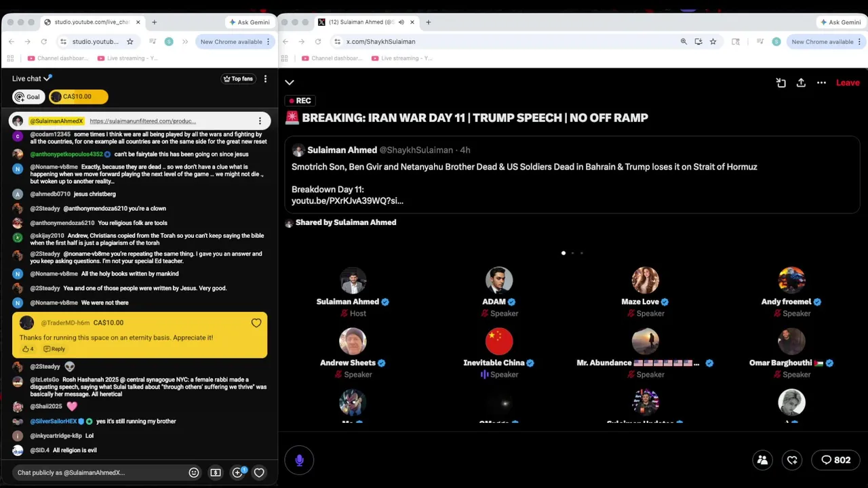The height and width of the screenshot is (488, 868).
Task: Like the Super Chat with thumbs-up
Action: (x=28, y=349)
